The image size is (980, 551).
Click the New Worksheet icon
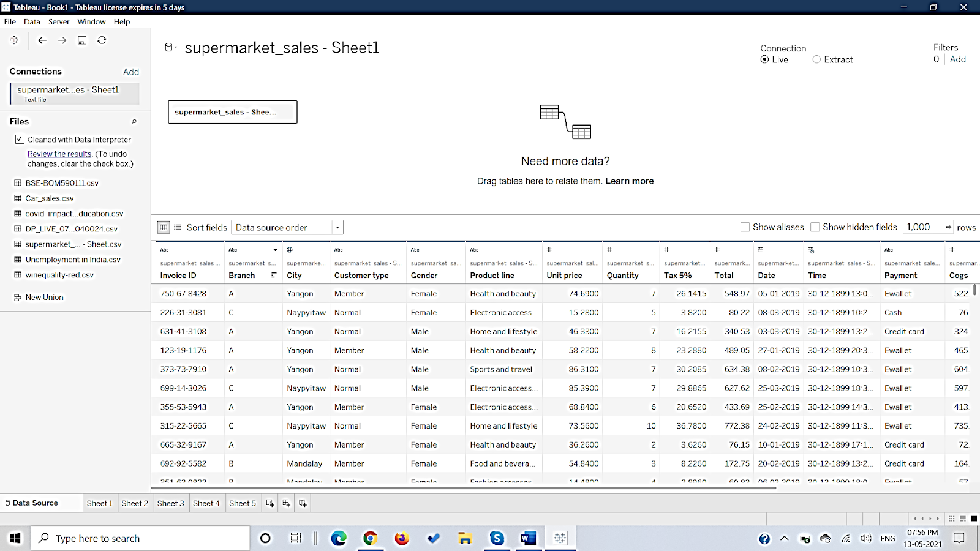[x=269, y=503]
